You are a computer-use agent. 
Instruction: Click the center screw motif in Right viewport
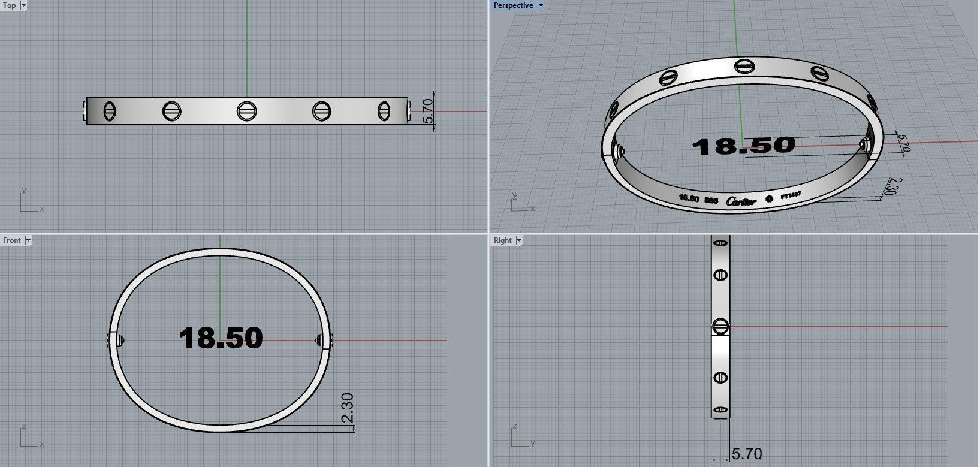point(720,327)
